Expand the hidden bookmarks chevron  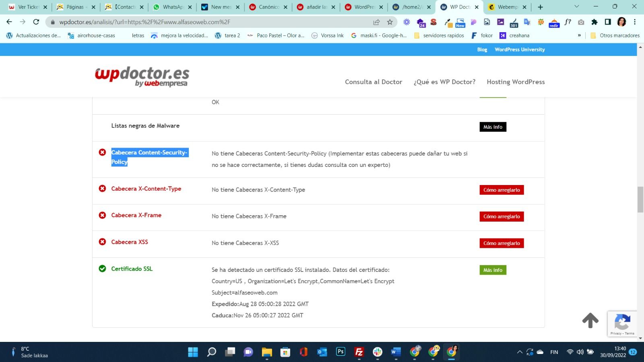pos(579,35)
